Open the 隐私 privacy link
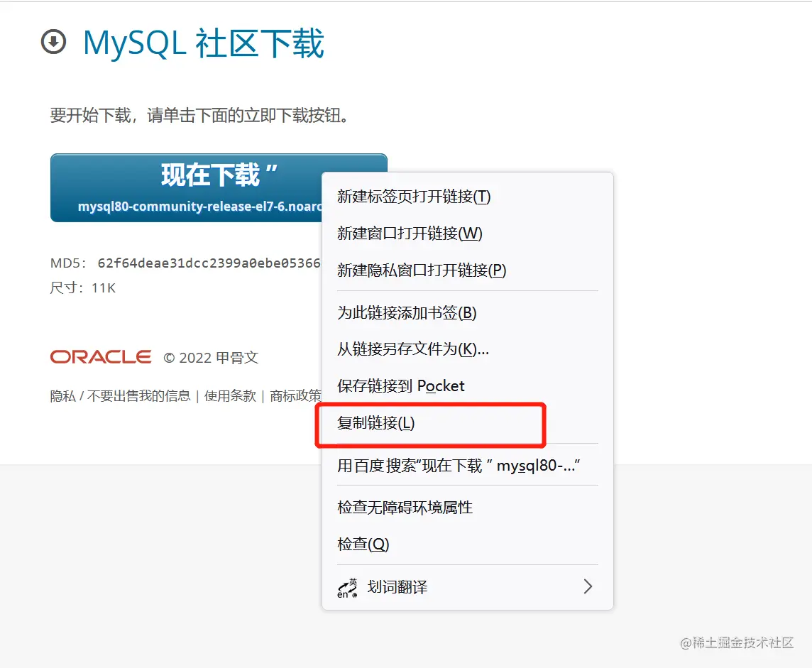 click(x=61, y=396)
